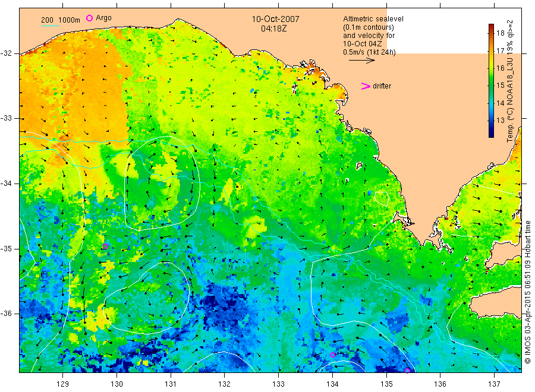The height and width of the screenshot is (392, 535).
Task: Click longitude axis label 134
Action: click(332, 384)
